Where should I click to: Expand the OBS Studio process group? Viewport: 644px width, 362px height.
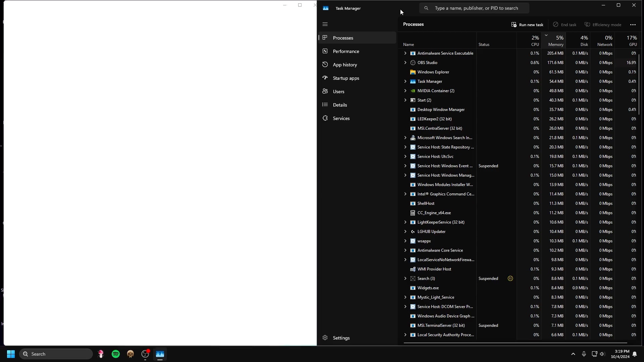(x=405, y=63)
